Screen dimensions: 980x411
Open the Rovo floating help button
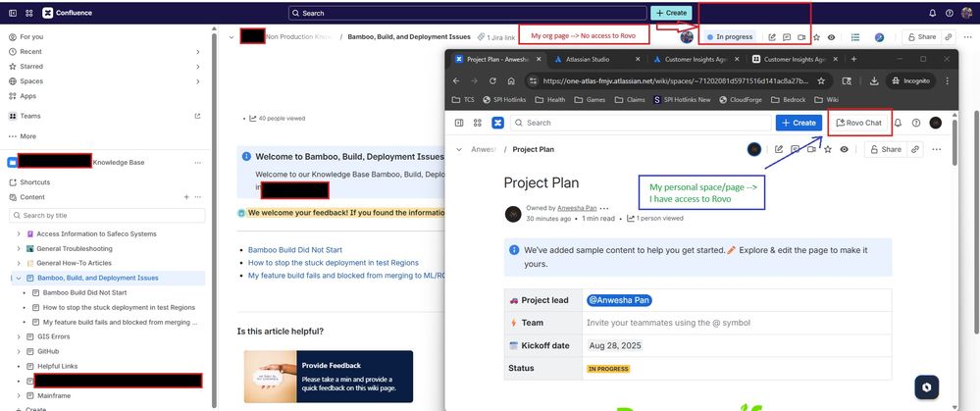pos(927,387)
